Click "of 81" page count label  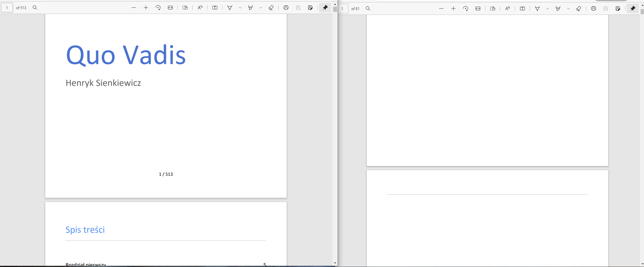click(x=355, y=8)
